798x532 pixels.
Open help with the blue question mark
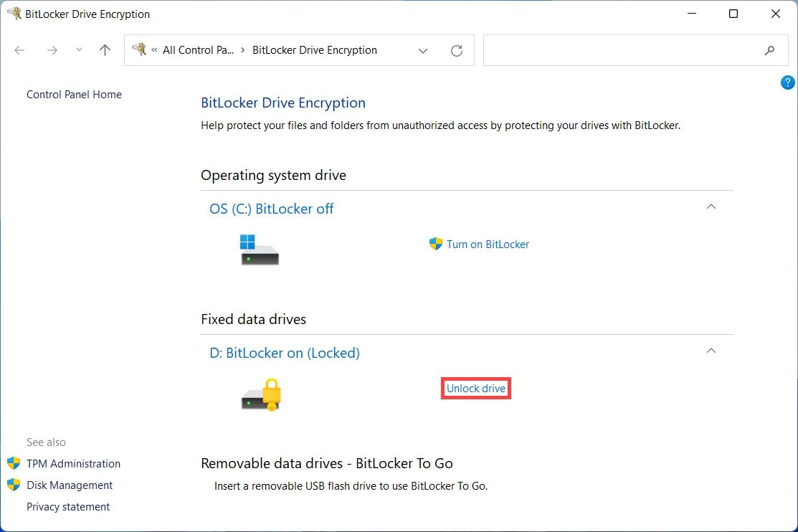(x=787, y=82)
